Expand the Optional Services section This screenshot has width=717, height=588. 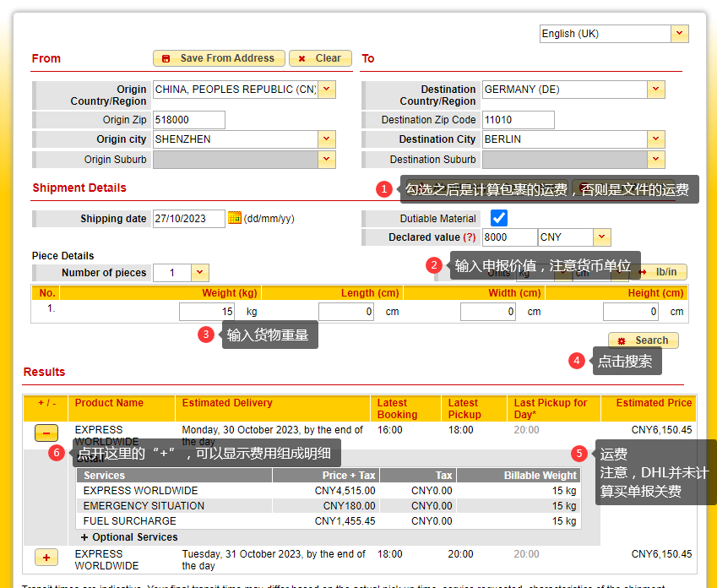(x=129, y=537)
